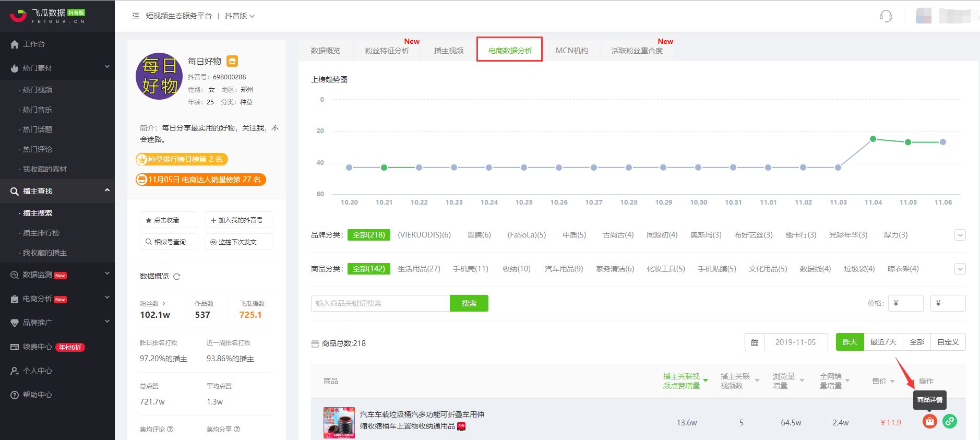Select the 全部(142) category filter

[368, 269]
